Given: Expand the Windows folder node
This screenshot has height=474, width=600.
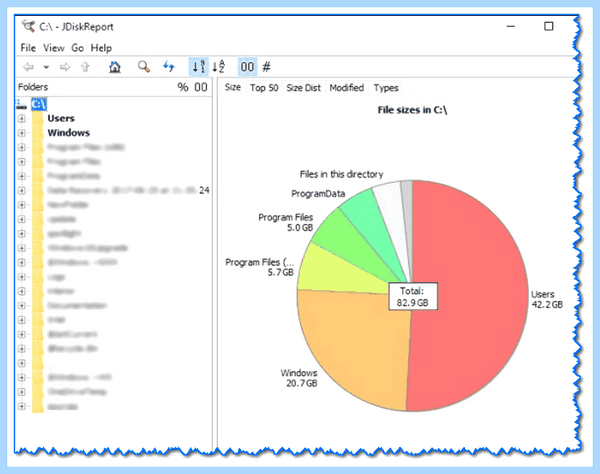Looking at the screenshot, I should (x=22, y=133).
